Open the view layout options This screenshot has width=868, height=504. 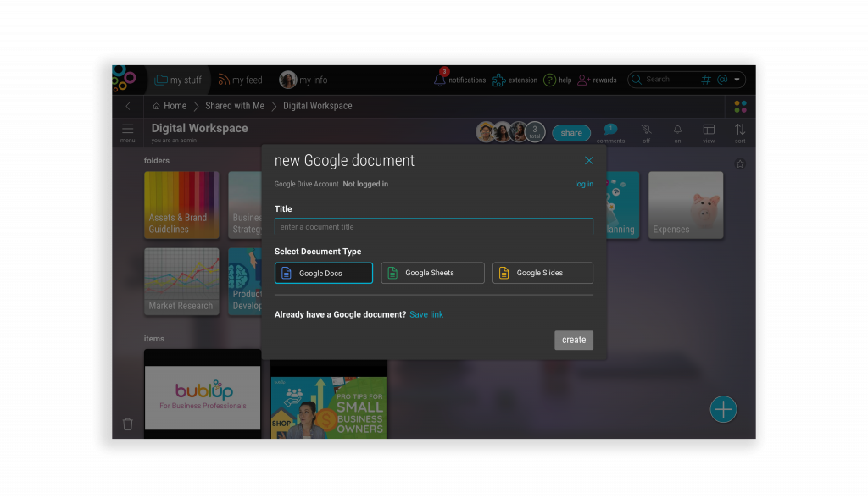click(x=709, y=130)
